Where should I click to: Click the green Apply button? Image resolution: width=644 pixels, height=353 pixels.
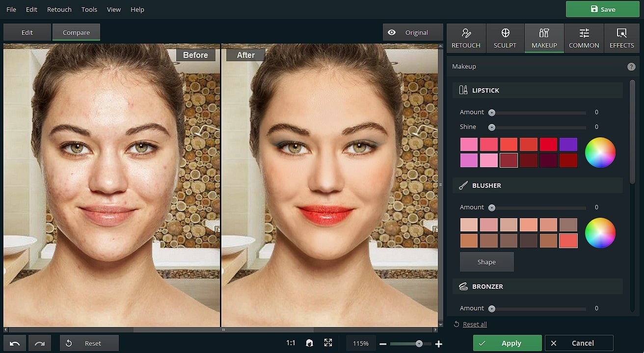[507, 343]
